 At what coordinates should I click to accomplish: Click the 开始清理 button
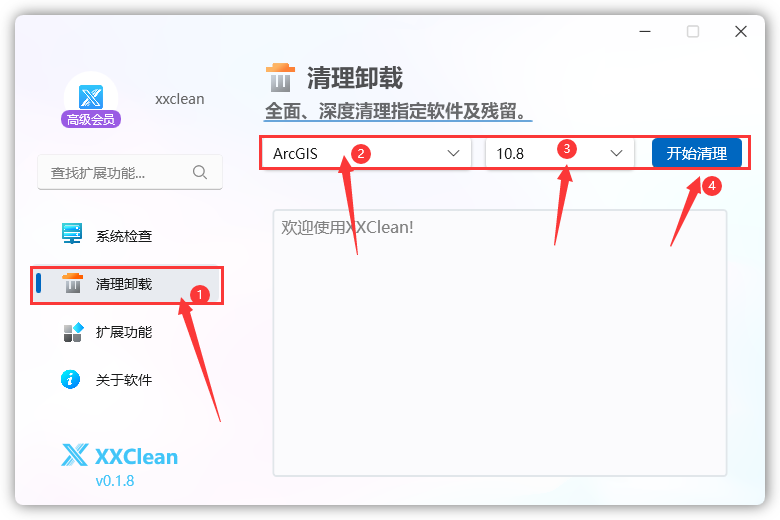(x=696, y=153)
